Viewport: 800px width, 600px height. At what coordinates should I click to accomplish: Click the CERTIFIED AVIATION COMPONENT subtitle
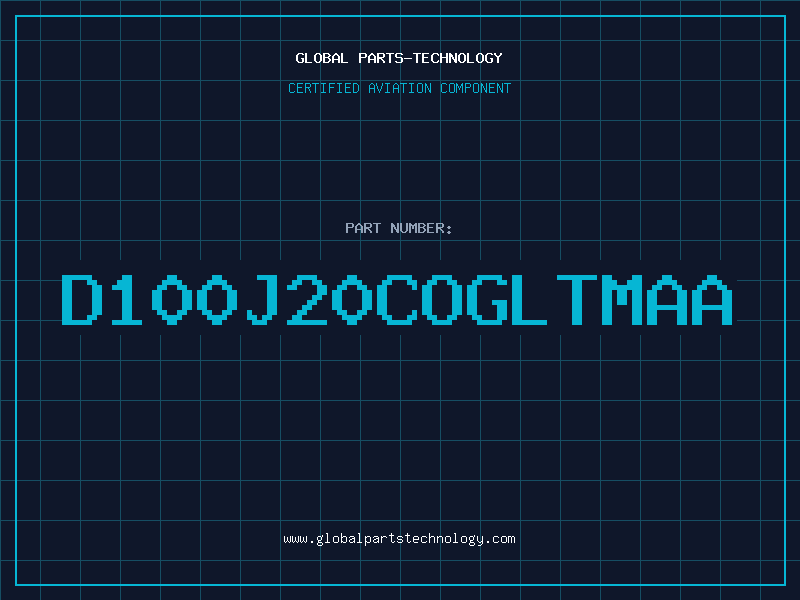(399, 88)
